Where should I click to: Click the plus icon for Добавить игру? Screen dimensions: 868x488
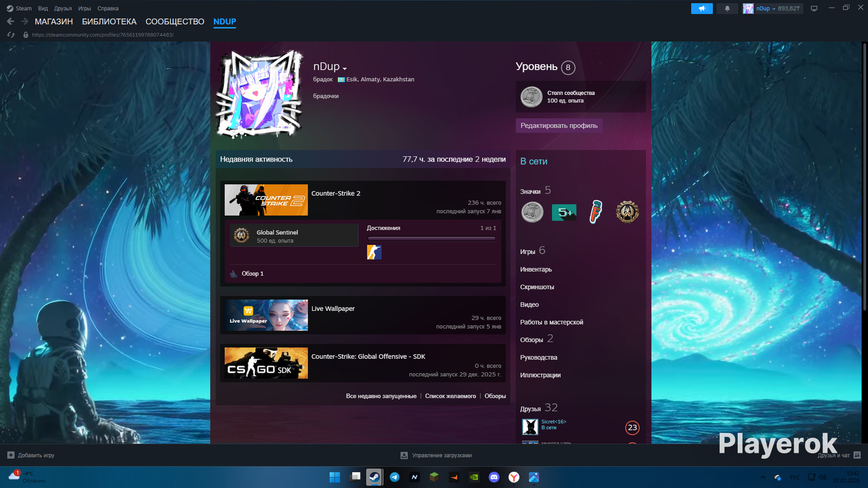[11, 455]
